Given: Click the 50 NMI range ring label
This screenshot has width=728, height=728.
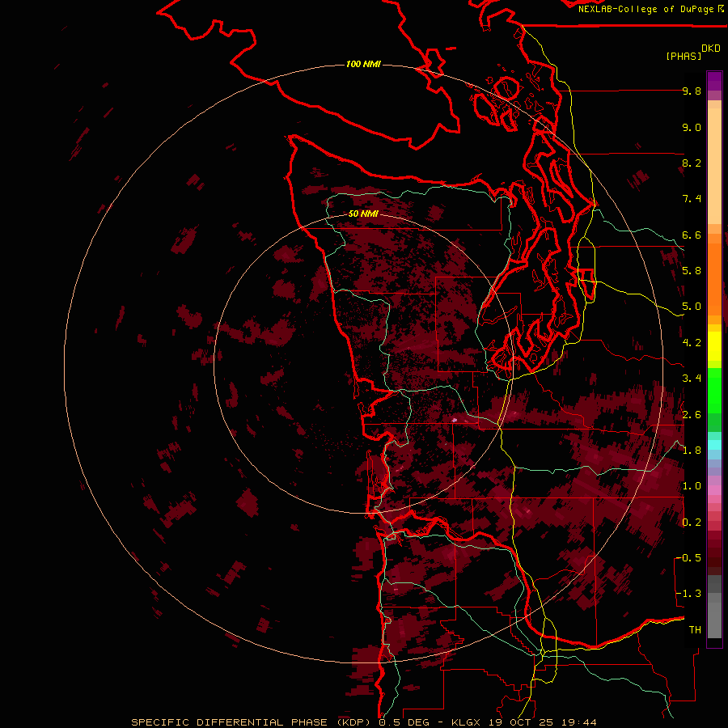Looking at the screenshot, I should click(x=363, y=214).
